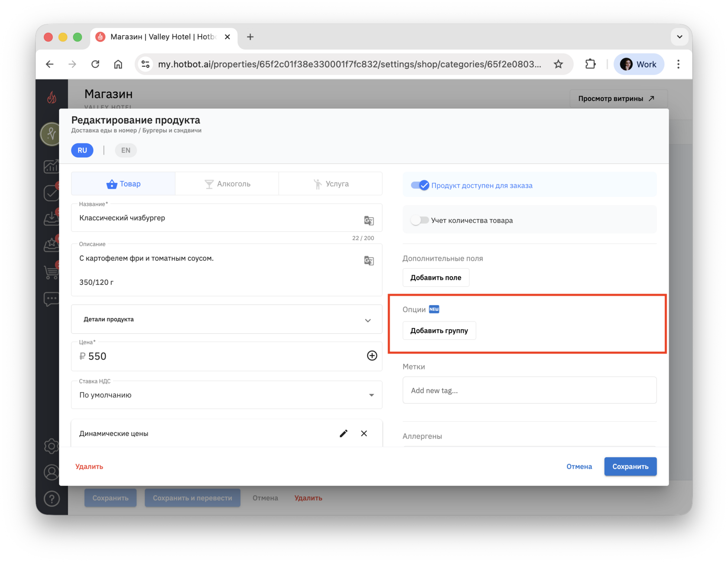Click the browser forward arrow
This screenshot has width=728, height=562.
(72, 64)
